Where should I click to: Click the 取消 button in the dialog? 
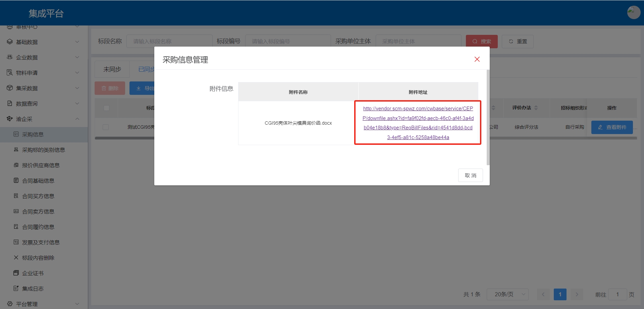pos(470,175)
